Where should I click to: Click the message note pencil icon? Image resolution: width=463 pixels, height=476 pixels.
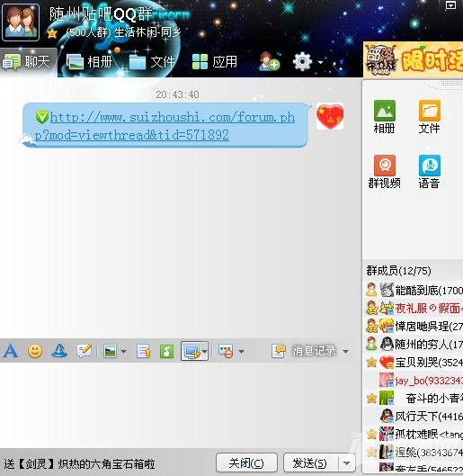(84, 351)
